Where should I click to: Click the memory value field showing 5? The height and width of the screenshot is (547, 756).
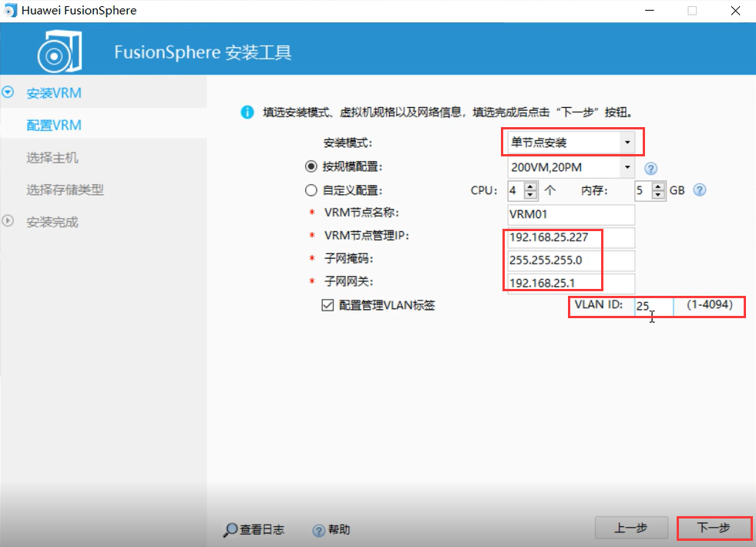644,190
